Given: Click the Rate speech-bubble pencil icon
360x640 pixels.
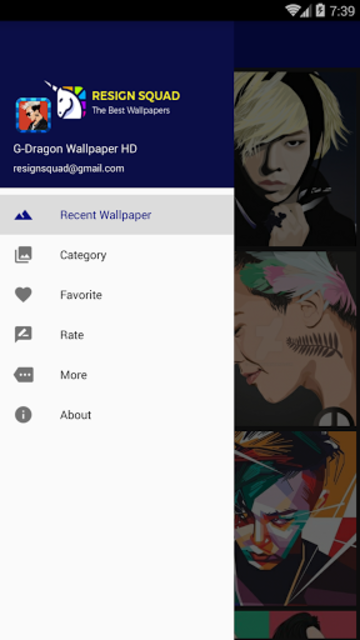Looking at the screenshot, I should (x=23, y=335).
